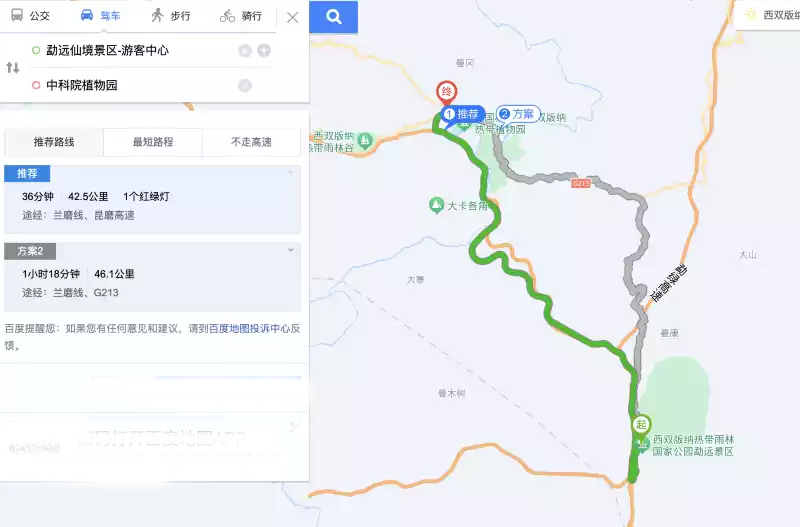Switch to 骑行 cycling mode
The height and width of the screenshot is (527, 800).
point(241,16)
